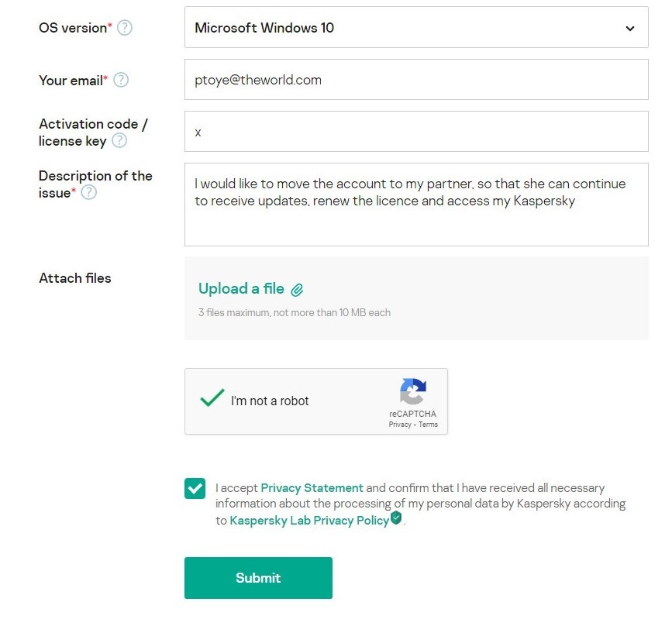
Task: Open the OS version dropdown
Action: point(415,28)
